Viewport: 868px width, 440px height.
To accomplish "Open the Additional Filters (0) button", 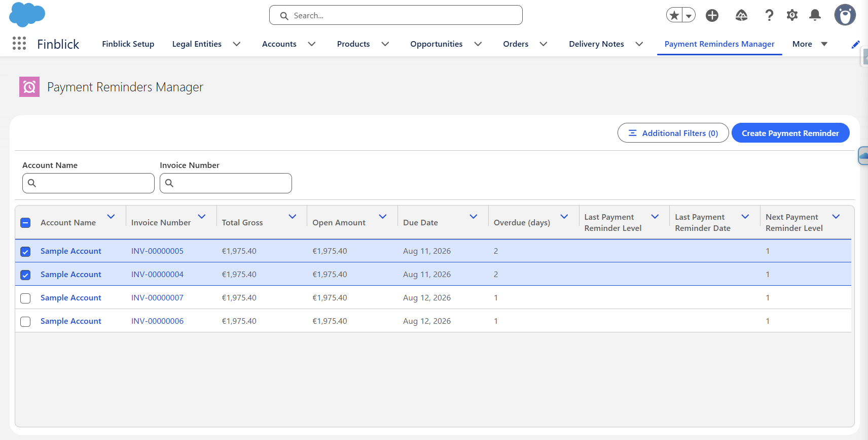I will click(673, 133).
